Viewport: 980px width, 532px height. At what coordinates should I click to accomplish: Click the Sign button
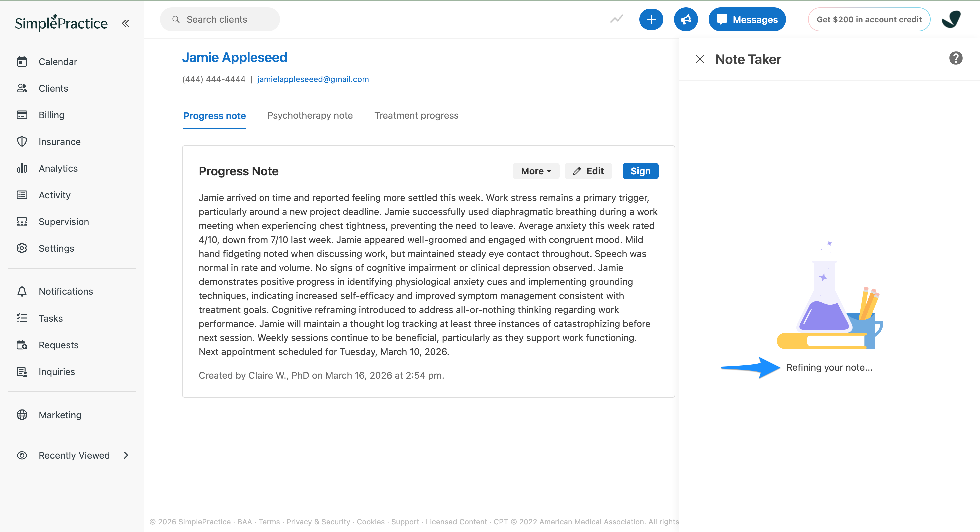640,171
